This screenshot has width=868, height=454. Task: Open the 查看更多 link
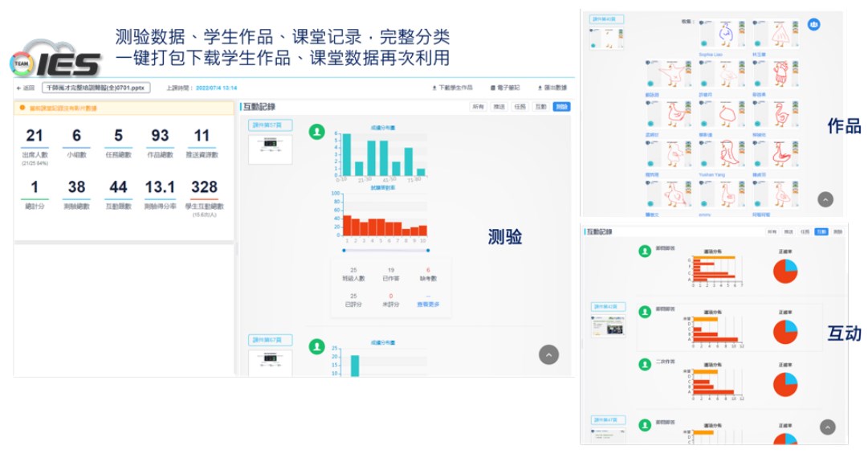(428, 304)
